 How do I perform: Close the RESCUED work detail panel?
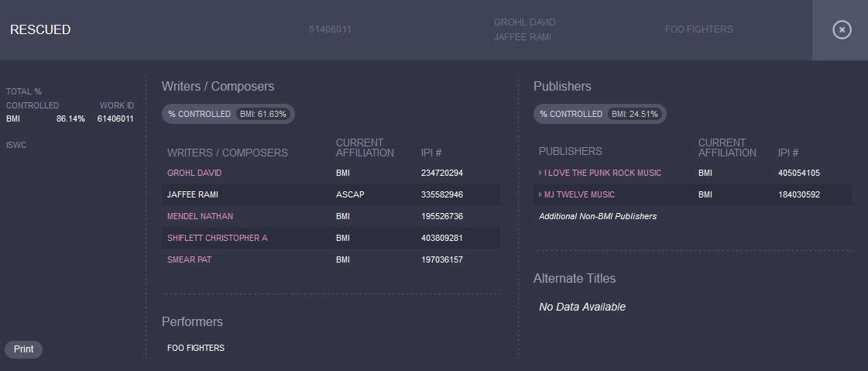[x=842, y=29]
